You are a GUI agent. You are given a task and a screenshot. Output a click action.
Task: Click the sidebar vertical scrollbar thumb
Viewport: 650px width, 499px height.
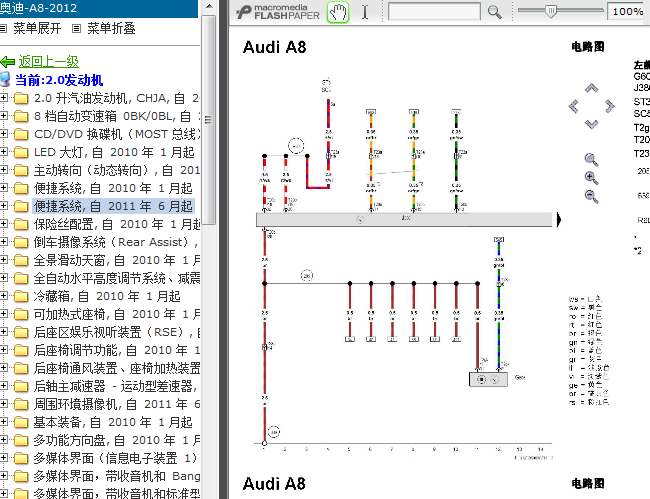209,120
